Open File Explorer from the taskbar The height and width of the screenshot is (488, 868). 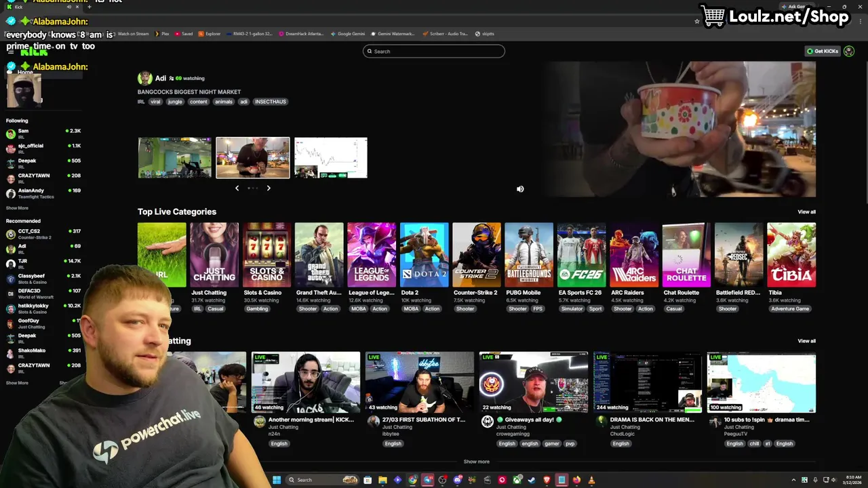click(x=382, y=480)
